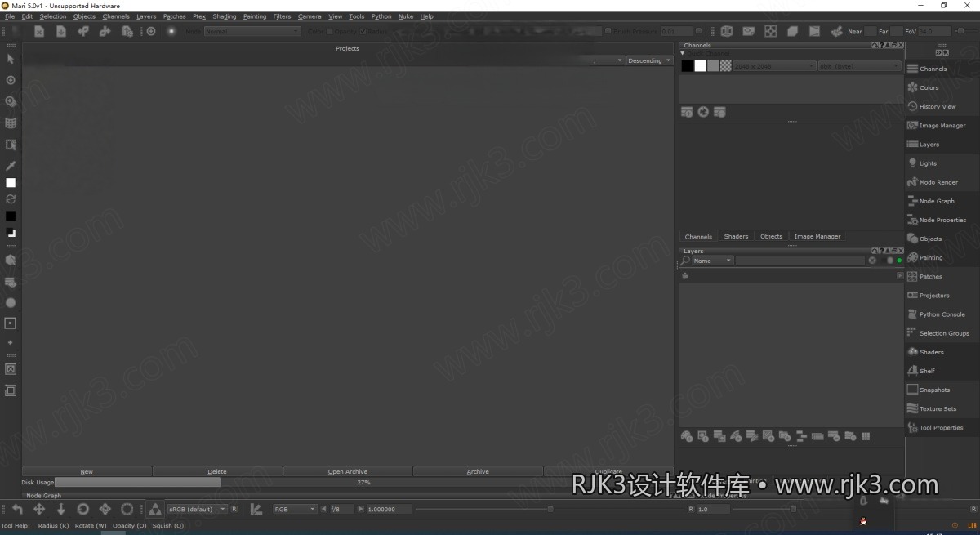The image size is (980, 535).
Task: Toggle green filter dot in Layers search
Action: [899, 261]
